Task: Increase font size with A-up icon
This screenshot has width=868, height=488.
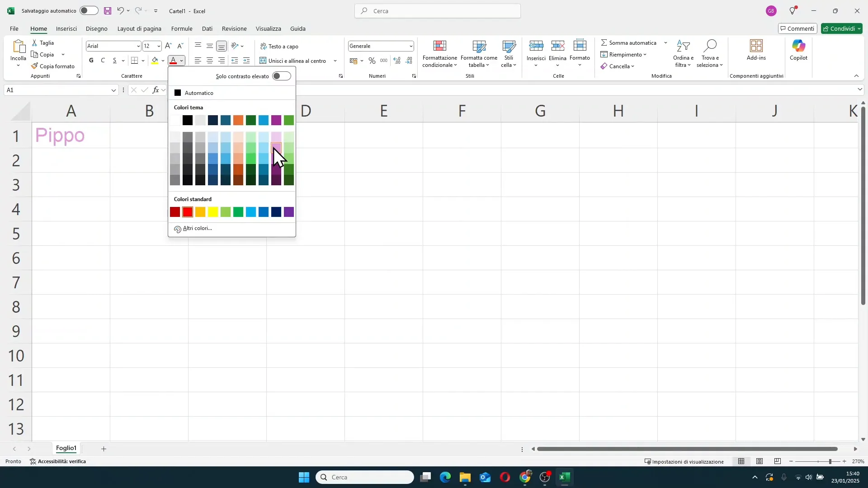Action: click(x=168, y=46)
